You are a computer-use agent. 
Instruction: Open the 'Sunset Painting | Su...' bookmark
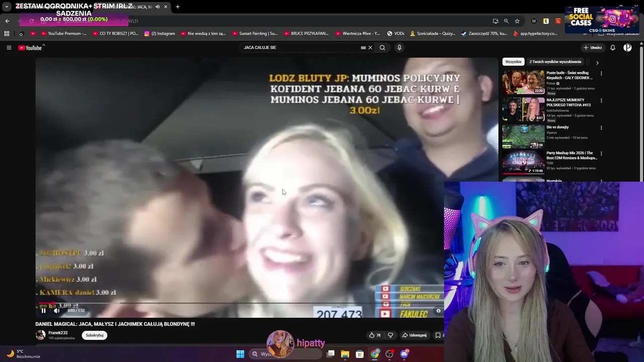click(255, 34)
